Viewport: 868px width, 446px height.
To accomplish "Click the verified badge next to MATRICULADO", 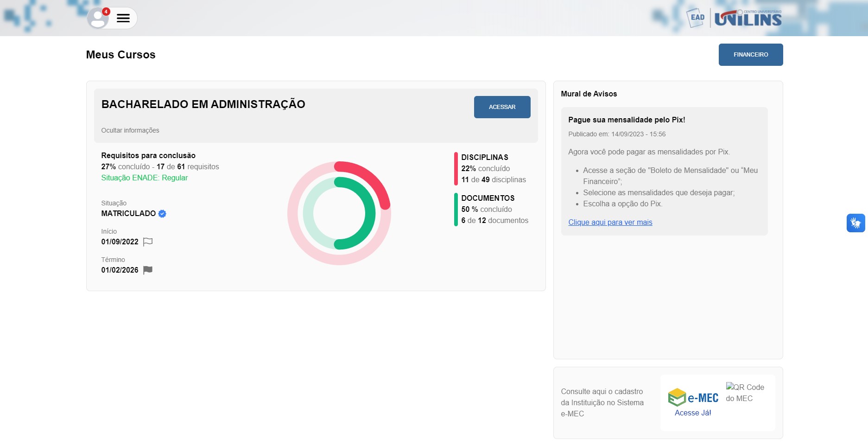I will point(162,214).
